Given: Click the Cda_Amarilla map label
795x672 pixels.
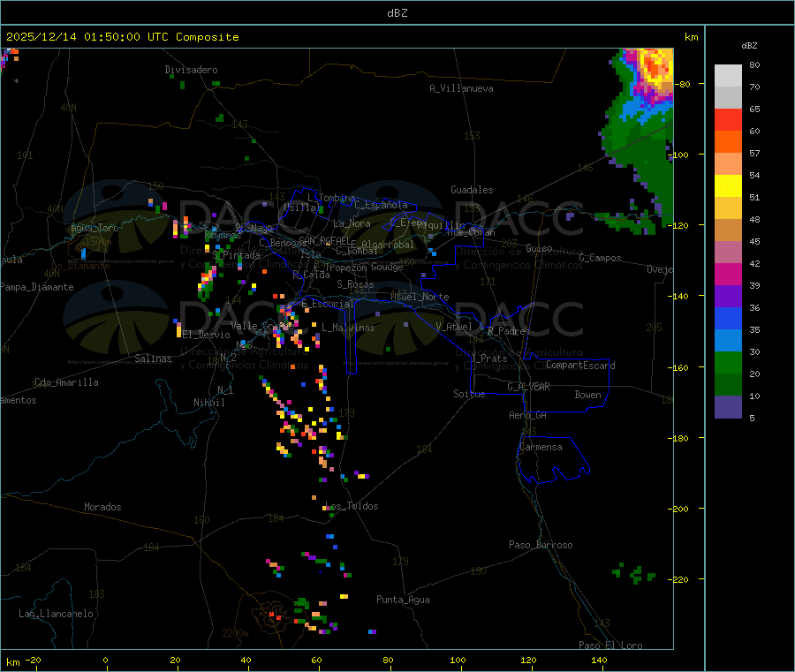Looking at the screenshot, I should (66, 382).
